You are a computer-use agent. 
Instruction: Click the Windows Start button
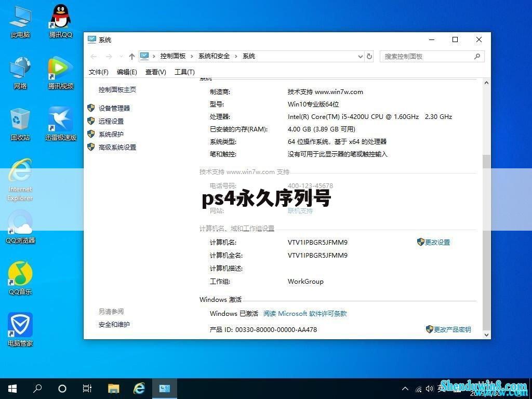click(x=12, y=389)
